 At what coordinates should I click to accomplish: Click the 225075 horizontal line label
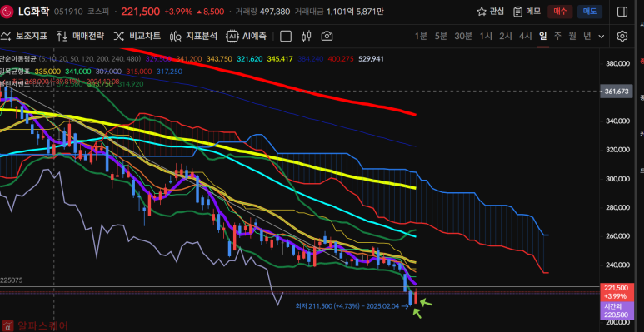pos(12,280)
